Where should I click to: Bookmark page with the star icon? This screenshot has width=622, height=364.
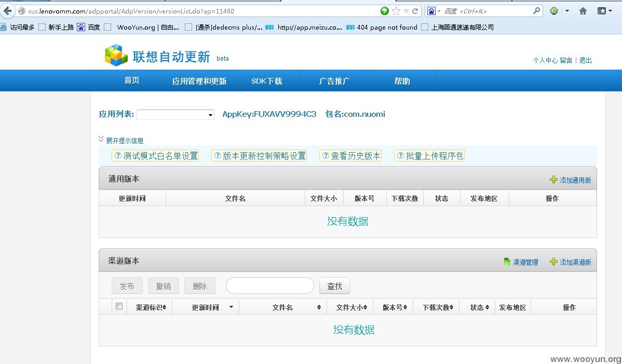pyautogui.click(x=396, y=11)
